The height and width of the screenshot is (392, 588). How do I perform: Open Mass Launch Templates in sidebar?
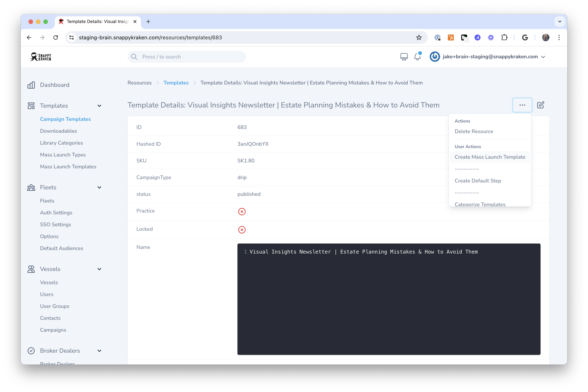pos(68,166)
